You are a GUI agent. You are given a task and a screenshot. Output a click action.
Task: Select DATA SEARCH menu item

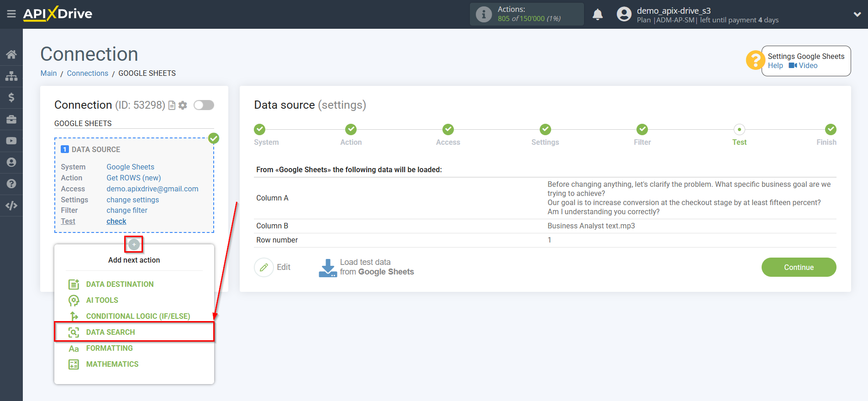134,332
